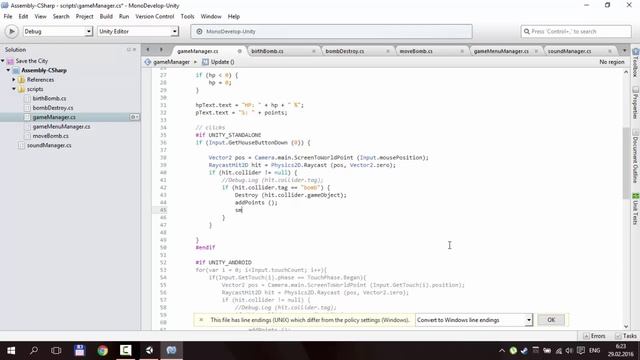Open the Build menu
The image size is (640, 360).
(106, 16)
